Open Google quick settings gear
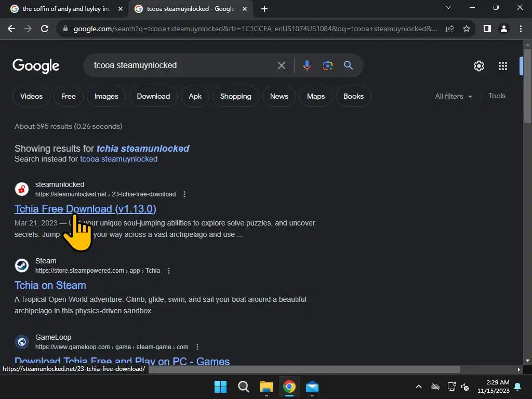The image size is (532, 399). [478, 66]
